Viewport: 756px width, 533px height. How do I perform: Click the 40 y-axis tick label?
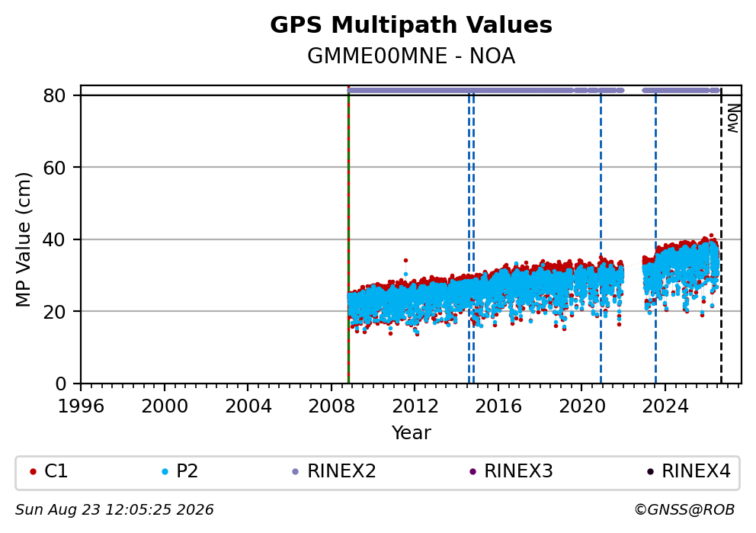tap(54, 239)
